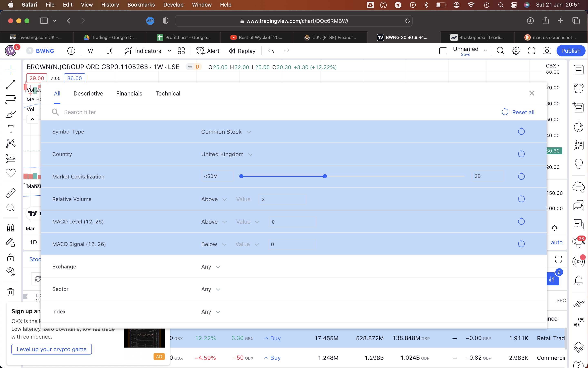Click Level up your crypto game button
The height and width of the screenshot is (368, 588).
point(51,349)
